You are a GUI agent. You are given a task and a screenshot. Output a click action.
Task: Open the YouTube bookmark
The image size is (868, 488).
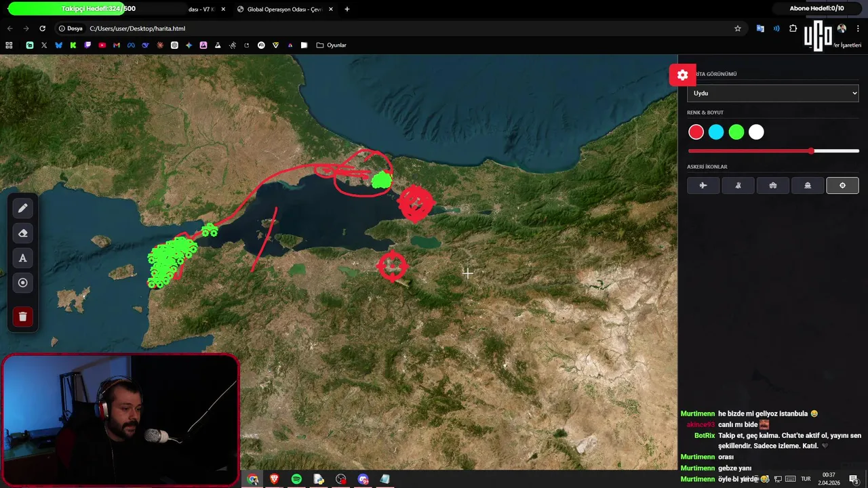coord(102,45)
